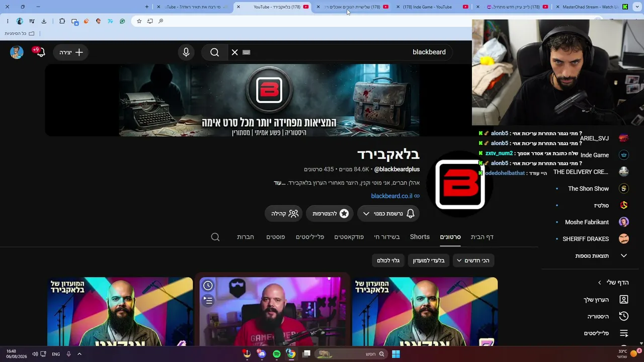Expand channel description with עוד

(x=280, y=183)
